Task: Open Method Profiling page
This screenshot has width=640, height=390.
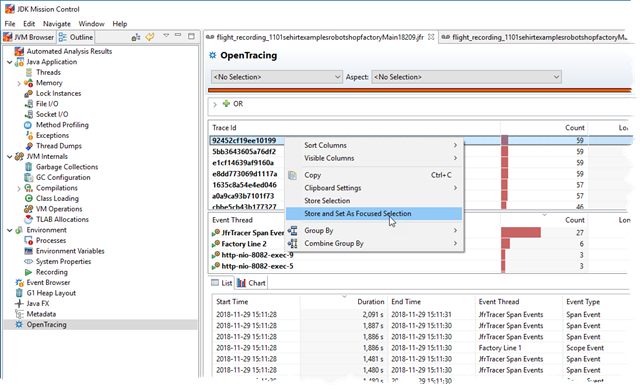Action: [62, 125]
